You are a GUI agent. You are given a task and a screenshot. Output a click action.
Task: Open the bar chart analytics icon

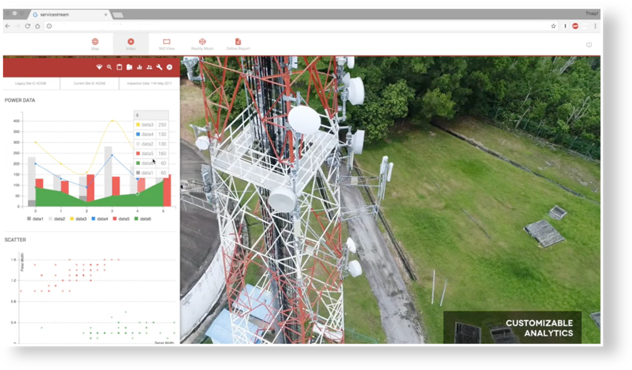pyautogui.click(x=139, y=67)
